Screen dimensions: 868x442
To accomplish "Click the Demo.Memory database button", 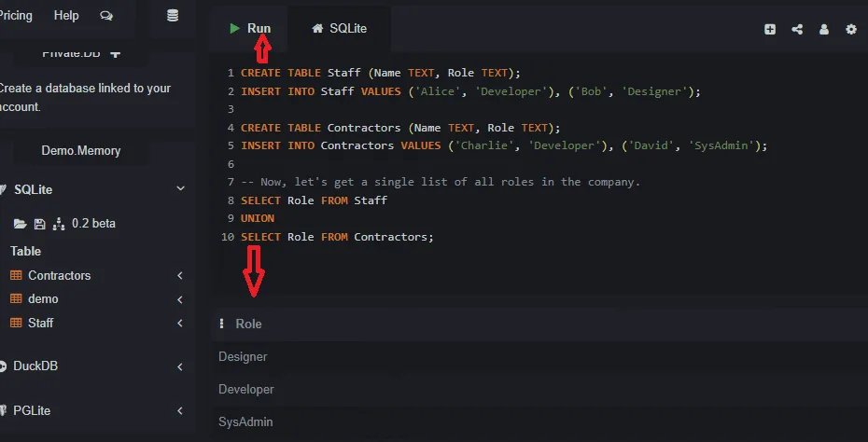I will coord(80,150).
